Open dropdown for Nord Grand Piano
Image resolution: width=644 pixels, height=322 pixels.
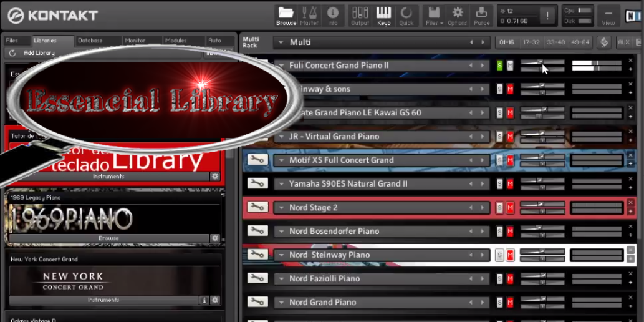click(x=281, y=303)
